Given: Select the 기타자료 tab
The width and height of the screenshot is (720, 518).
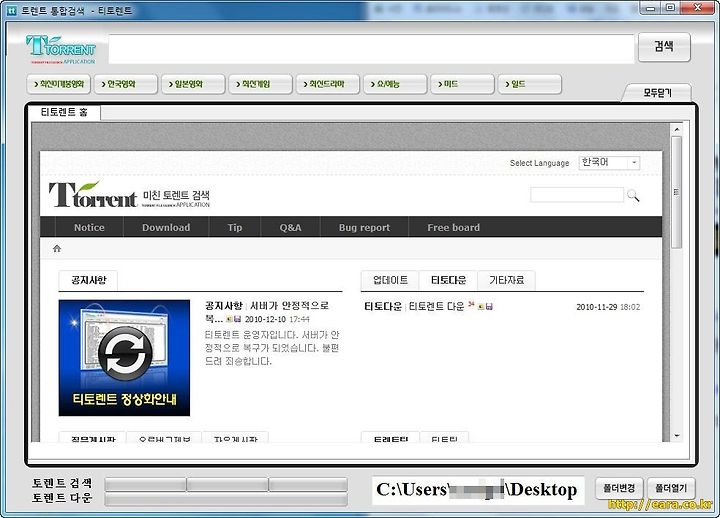Looking at the screenshot, I should [x=506, y=280].
